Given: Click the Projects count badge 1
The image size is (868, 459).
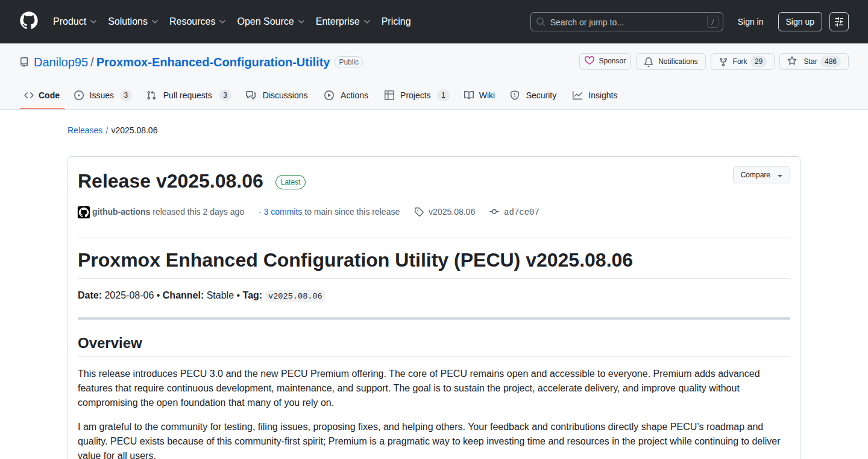Looking at the screenshot, I should point(443,95).
